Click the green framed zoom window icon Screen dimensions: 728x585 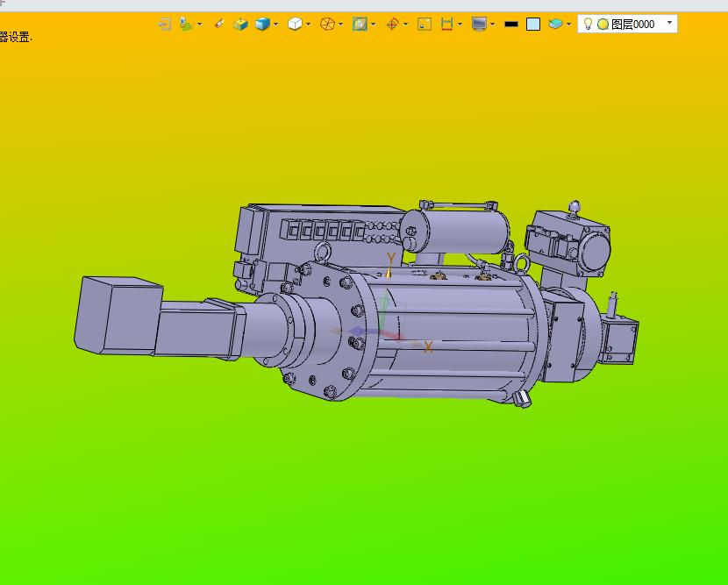[x=360, y=24]
